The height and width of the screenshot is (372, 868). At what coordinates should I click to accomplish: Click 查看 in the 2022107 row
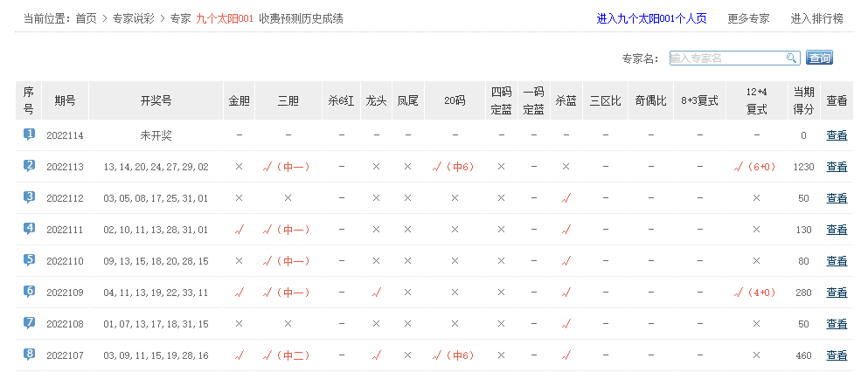pos(837,355)
